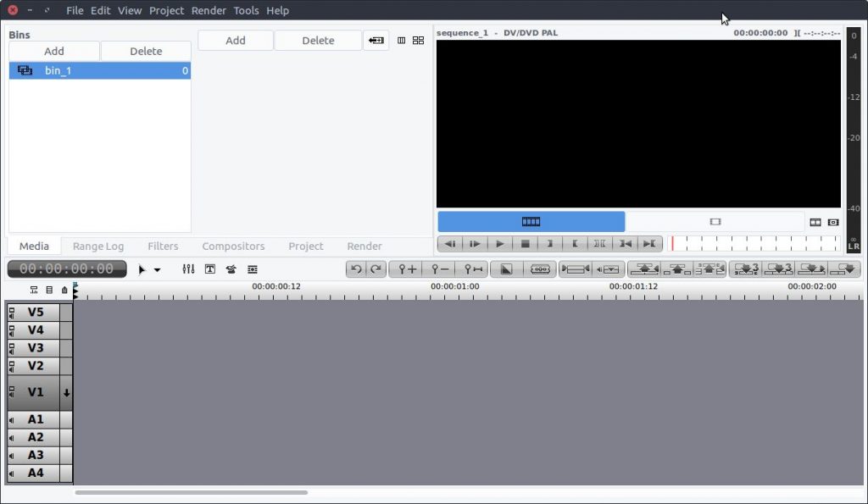Click the blue progress bar under the compositor

531,221
